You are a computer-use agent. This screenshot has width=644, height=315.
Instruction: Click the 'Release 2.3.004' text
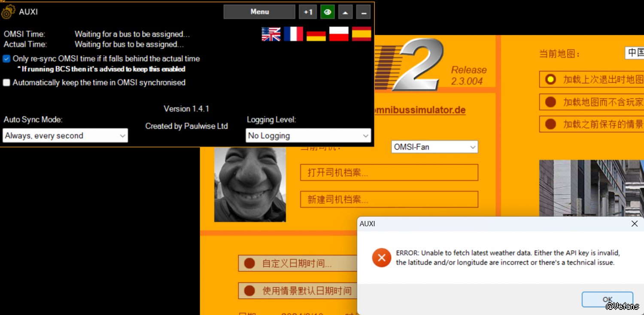469,76
